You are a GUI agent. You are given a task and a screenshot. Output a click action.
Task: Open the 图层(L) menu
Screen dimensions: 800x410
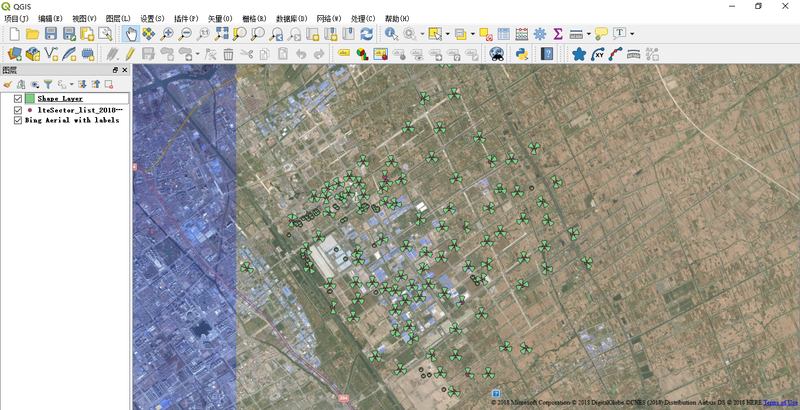click(x=118, y=19)
